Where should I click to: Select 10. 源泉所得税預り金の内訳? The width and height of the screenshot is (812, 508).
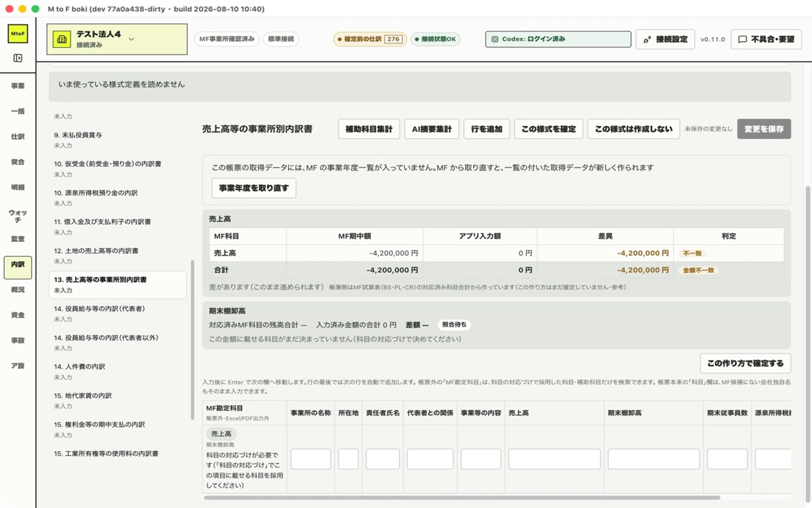[x=118, y=198]
